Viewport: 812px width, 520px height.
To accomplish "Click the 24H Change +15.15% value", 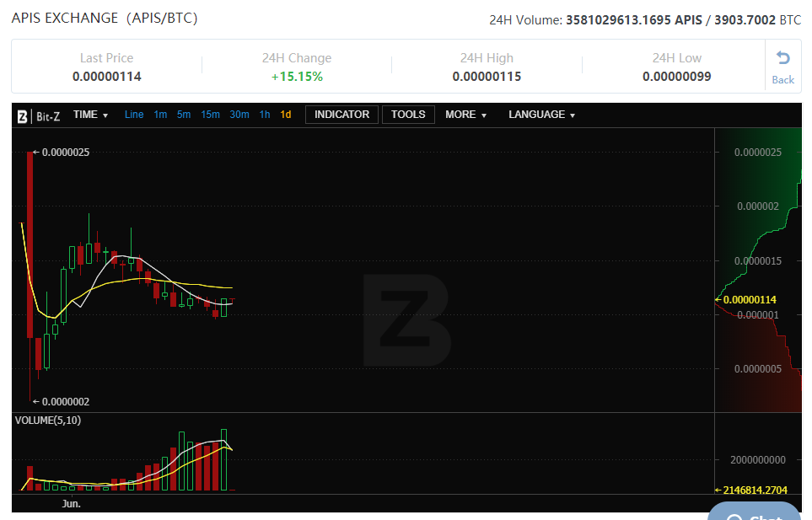I will tap(297, 77).
